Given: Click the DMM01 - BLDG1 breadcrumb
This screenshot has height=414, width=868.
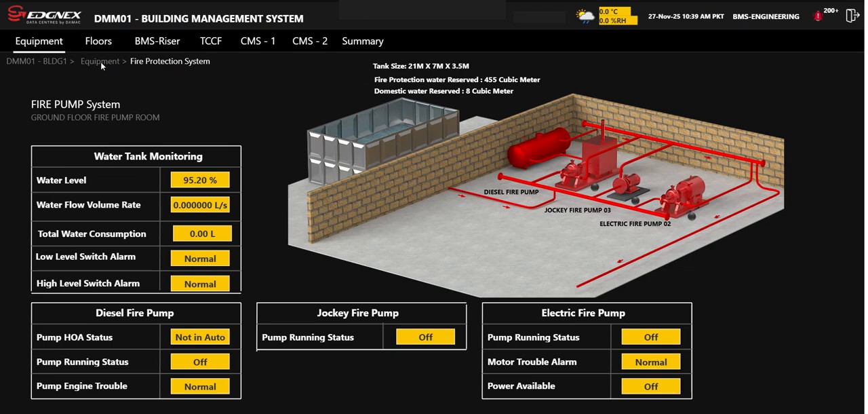Looking at the screenshot, I should 37,61.
